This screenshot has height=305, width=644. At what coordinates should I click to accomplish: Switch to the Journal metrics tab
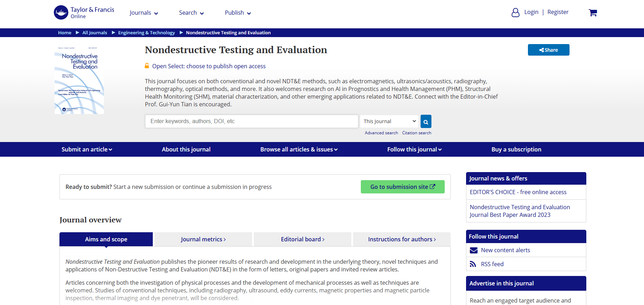[x=203, y=239]
